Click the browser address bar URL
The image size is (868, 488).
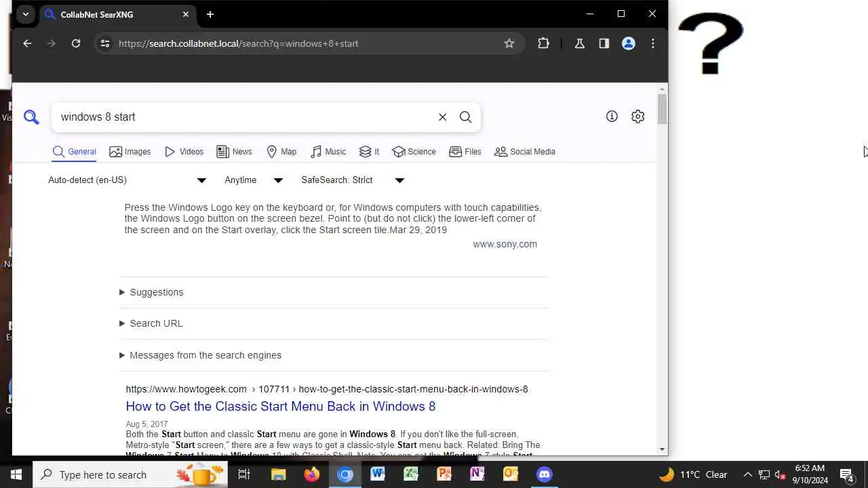[x=238, y=43]
